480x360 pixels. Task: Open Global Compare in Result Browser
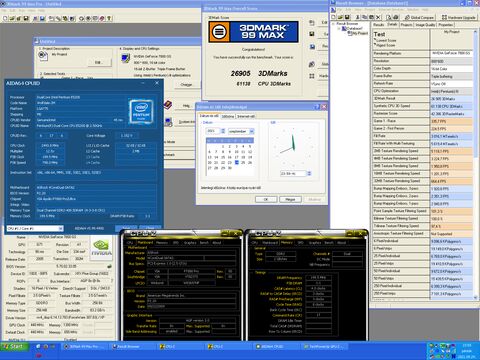click(419, 17)
